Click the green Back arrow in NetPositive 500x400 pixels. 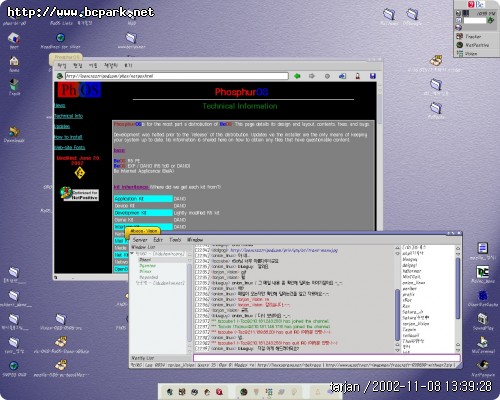point(297,76)
